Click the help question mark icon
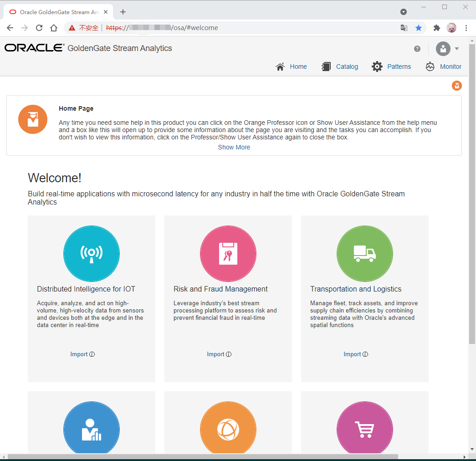This screenshot has width=476, height=461. tap(417, 49)
